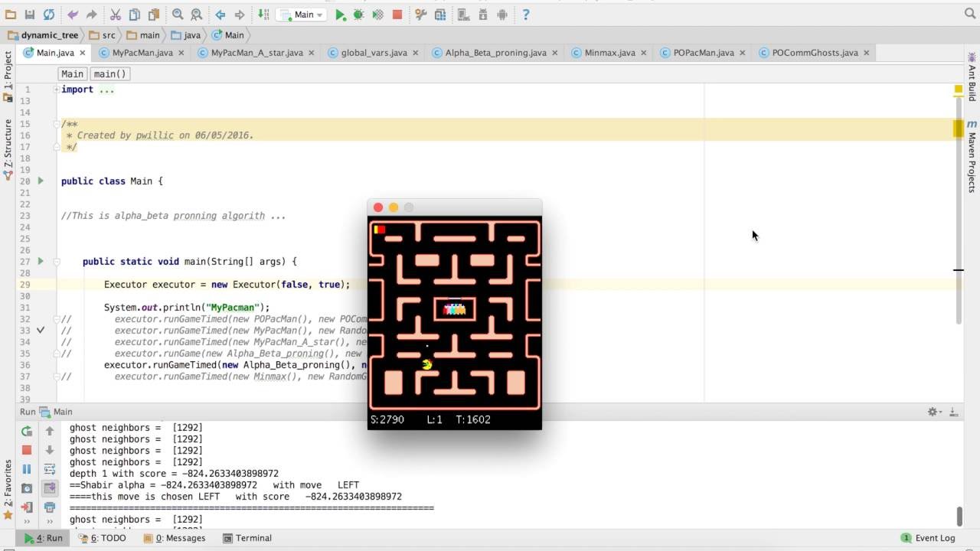Click the Main class breadcrumb in editor
Image resolution: width=980 pixels, height=551 pixels.
72,73
